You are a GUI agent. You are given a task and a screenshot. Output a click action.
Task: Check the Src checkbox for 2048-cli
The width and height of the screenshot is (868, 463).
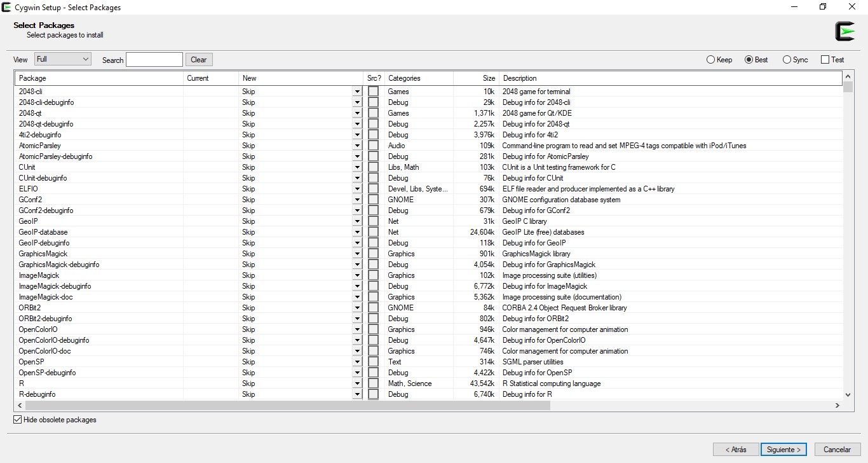point(373,92)
